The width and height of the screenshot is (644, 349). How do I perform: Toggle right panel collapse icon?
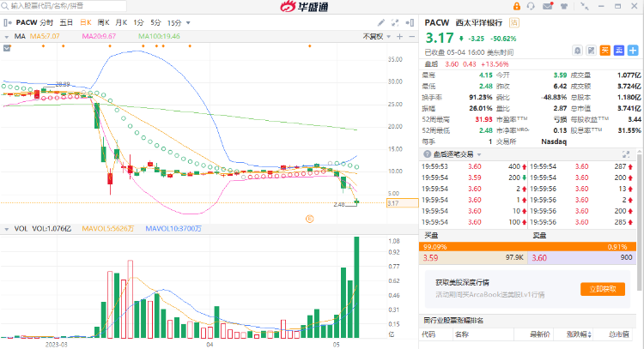click(x=410, y=22)
